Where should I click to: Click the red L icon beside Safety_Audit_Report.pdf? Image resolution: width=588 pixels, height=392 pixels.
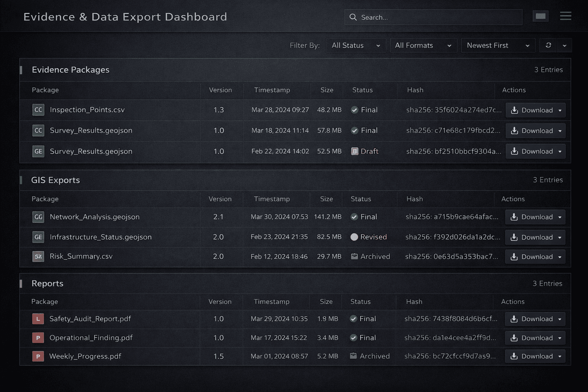[38, 319]
